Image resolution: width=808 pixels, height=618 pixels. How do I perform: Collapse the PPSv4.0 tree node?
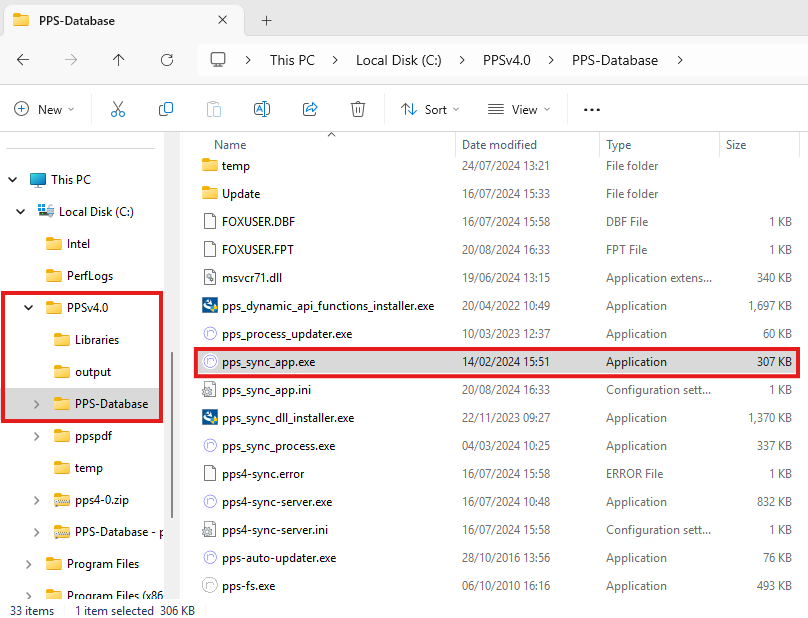tap(28, 308)
